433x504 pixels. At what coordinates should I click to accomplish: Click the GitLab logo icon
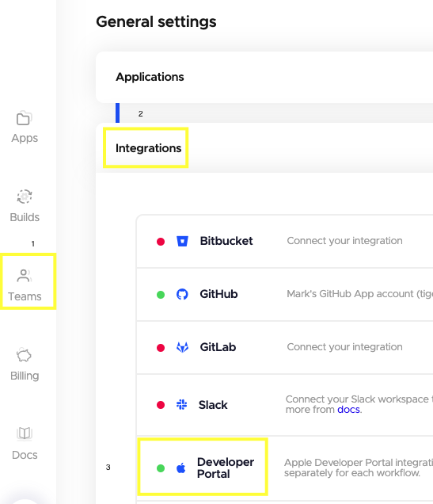pyautogui.click(x=182, y=347)
